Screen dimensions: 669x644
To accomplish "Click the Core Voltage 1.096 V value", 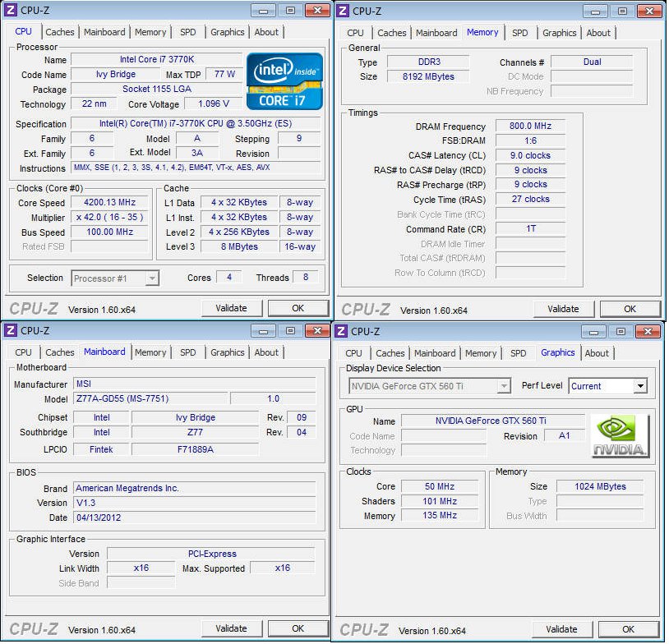I will coord(214,103).
